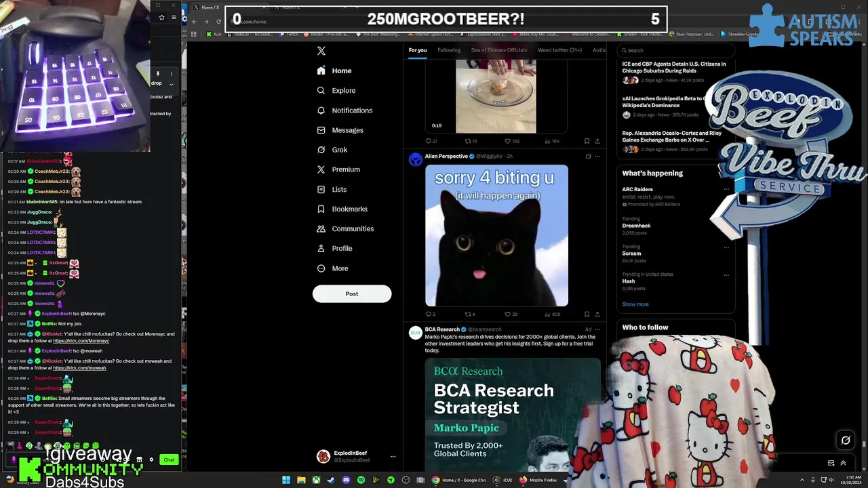The image size is (868, 488).
Task: Open chat settings gear icon
Action: [151, 460]
